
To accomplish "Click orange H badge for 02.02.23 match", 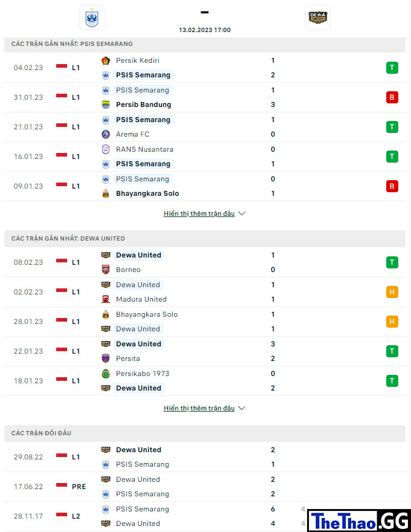I will click(x=392, y=292).
